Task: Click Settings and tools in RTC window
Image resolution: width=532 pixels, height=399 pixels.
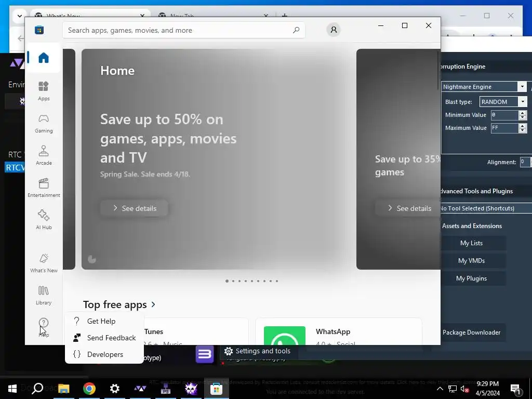Action: coord(258,351)
